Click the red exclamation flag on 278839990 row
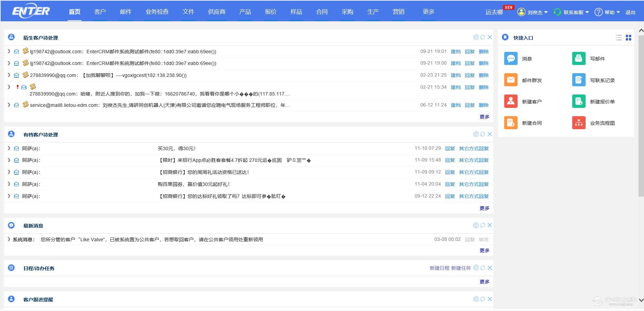 [18, 87]
